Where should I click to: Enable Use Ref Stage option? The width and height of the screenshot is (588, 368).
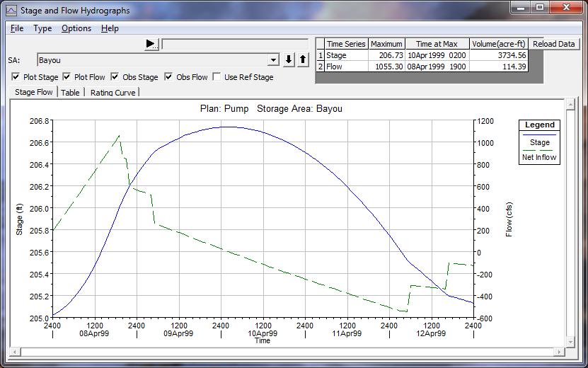[x=217, y=77]
